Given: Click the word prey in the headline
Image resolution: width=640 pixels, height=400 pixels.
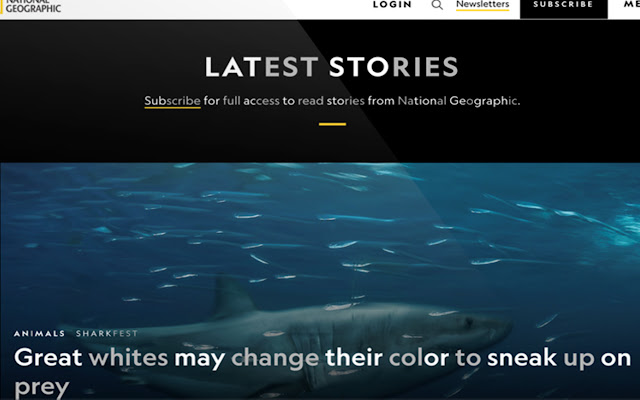Looking at the screenshot, I should (x=42, y=388).
